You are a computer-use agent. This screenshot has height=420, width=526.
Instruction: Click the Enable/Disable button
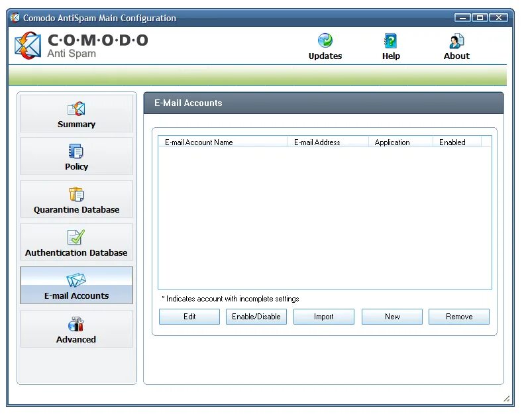click(256, 317)
